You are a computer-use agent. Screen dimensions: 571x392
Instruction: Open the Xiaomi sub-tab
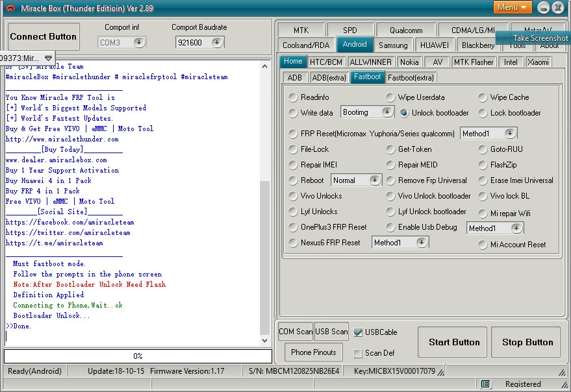538,62
